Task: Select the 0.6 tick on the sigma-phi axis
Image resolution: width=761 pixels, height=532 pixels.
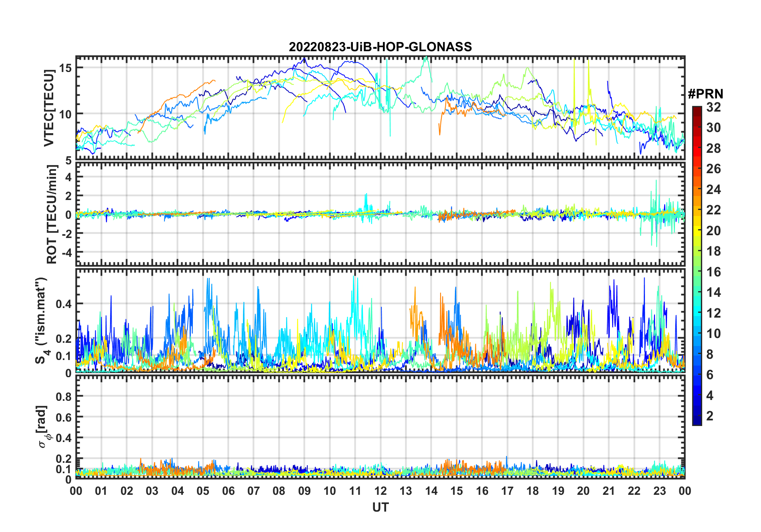Action: (x=64, y=417)
